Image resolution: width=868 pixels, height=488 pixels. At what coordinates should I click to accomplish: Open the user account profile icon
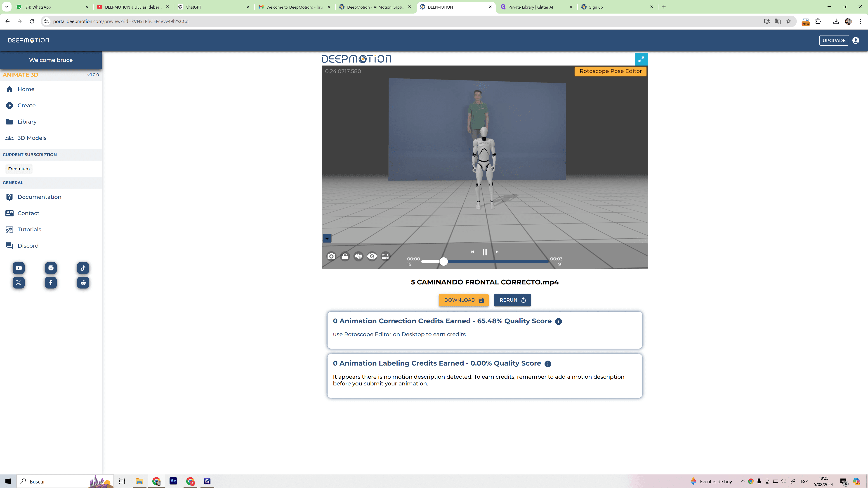pyautogui.click(x=856, y=40)
